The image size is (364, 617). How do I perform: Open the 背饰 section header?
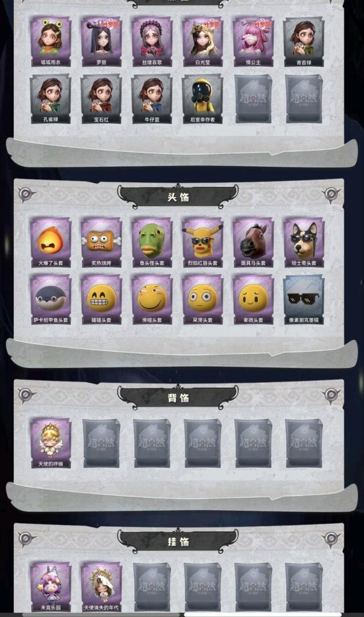pyautogui.click(x=178, y=398)
